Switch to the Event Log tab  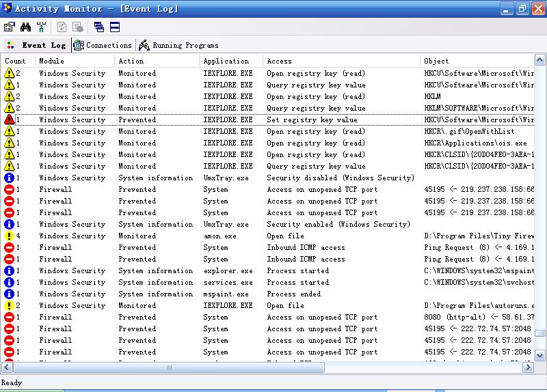tap(37, 45)
